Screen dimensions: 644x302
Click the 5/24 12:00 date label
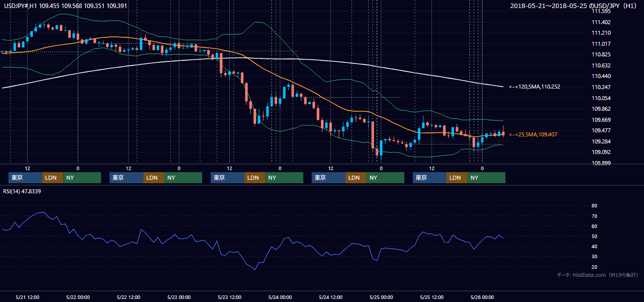(331, 297)
